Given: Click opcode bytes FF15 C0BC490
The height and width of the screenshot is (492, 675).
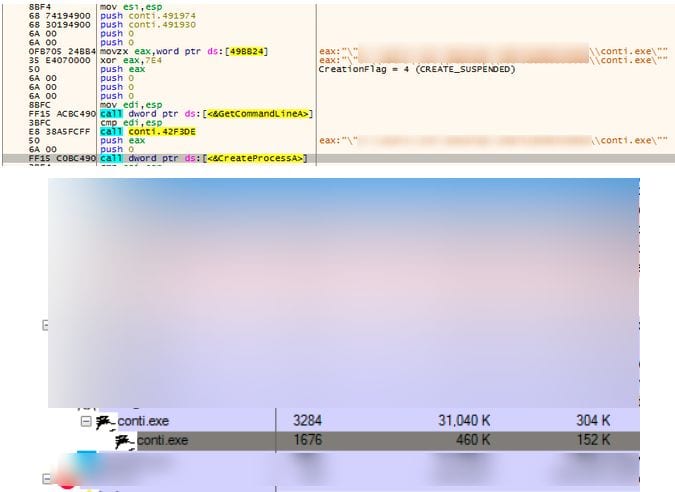Looking at the screenshot, I should (62, 158).
